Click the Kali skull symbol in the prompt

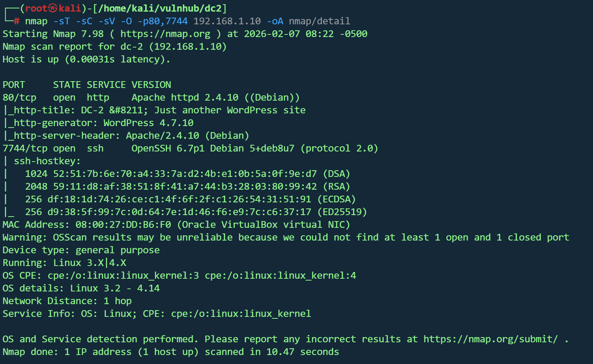pos(53,8)
